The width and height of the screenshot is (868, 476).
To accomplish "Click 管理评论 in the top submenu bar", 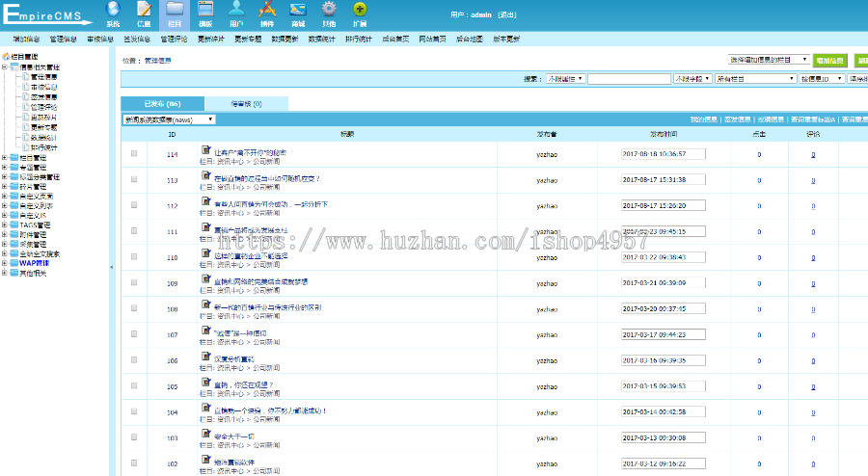I will (x=174, y=40).
